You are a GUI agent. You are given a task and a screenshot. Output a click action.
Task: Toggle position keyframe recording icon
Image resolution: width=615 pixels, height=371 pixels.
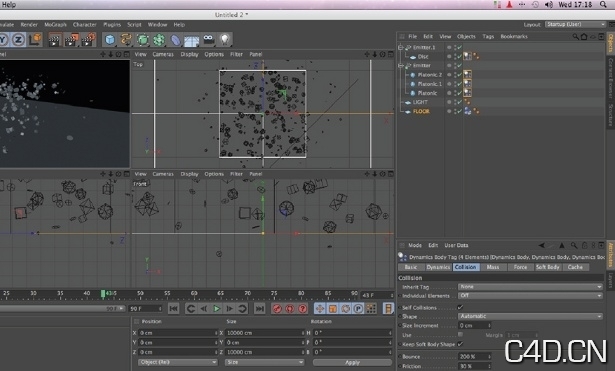coord(320,309)
